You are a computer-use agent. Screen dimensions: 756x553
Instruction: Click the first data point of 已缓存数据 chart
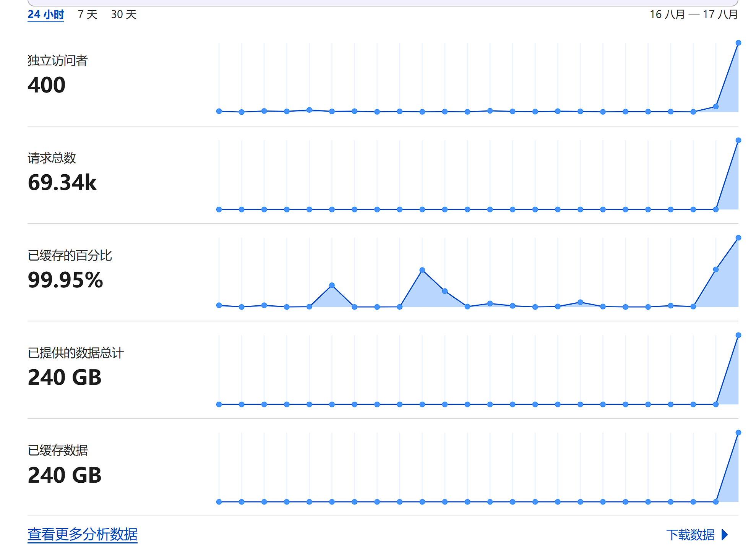tap(219, 502)
